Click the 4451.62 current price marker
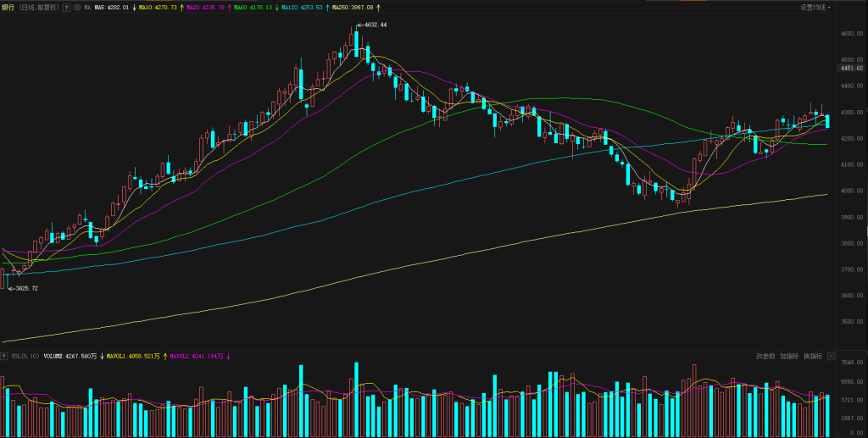The width and height of the screenshot is (868, 438). [850, 69]
